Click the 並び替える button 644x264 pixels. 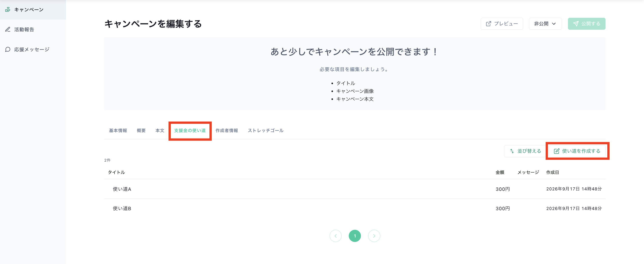click(525, 151)
